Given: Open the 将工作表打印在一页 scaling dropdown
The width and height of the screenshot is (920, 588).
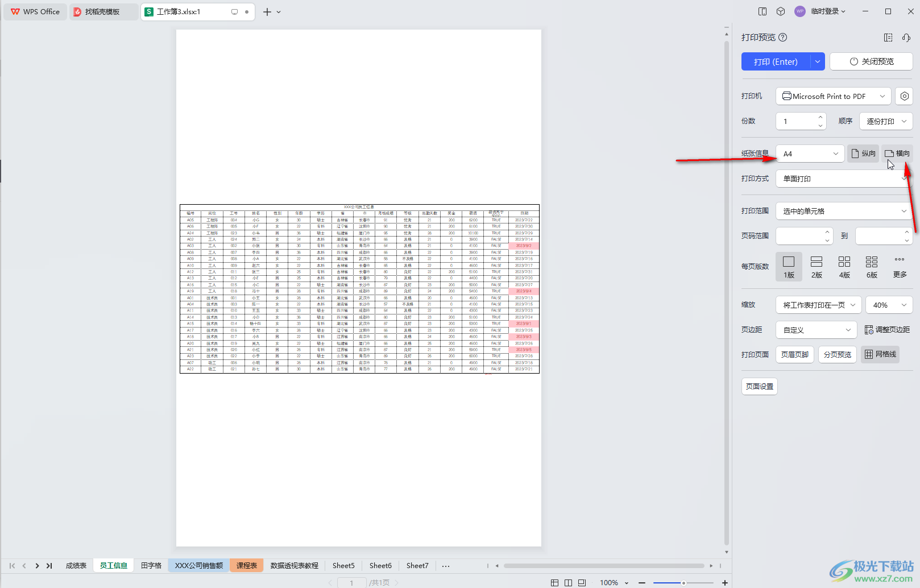Looking at the screenshot, I should (819, 305).
